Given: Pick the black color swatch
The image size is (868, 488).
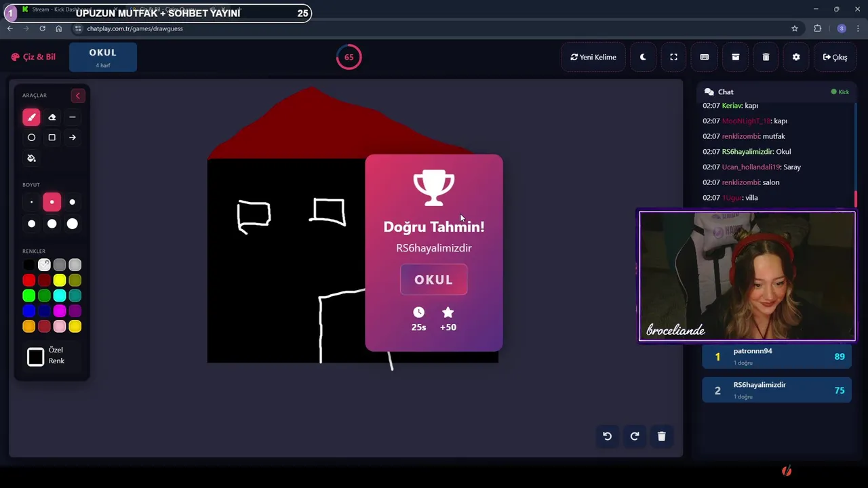Looking at the screenshot, I should click(28, 265).
